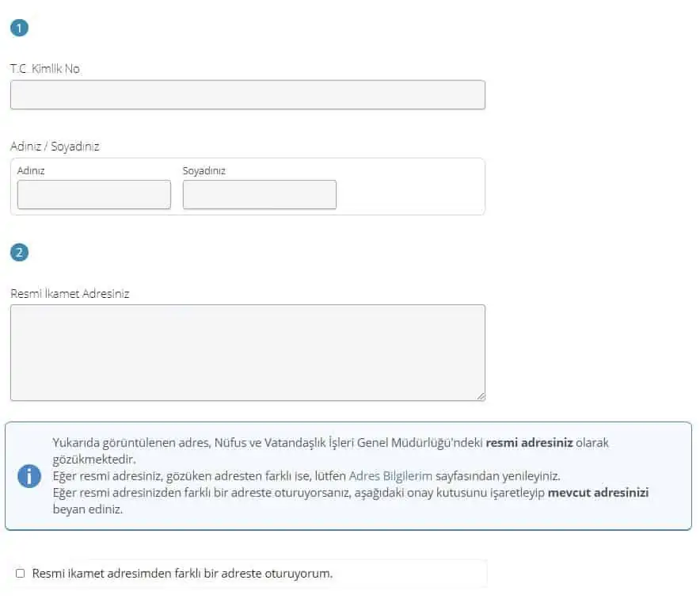
Task: Click the Resmi İkamet Adresiniz text area
Action: (247, 352)
